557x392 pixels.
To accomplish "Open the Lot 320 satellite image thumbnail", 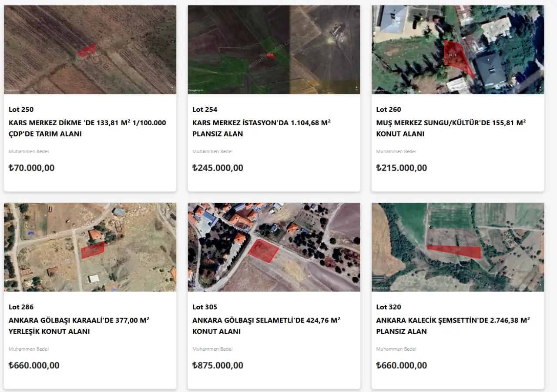I will pos(458,247).
